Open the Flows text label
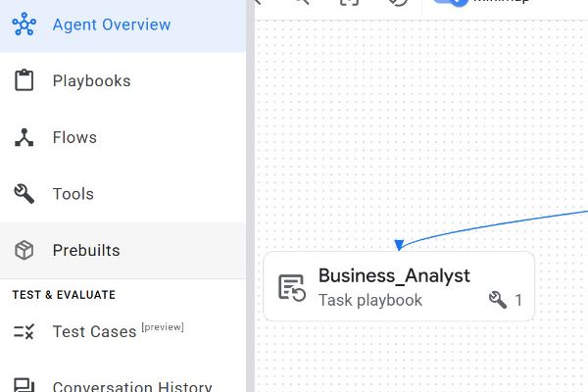588x392 pixels. click(x=74, y=138)
